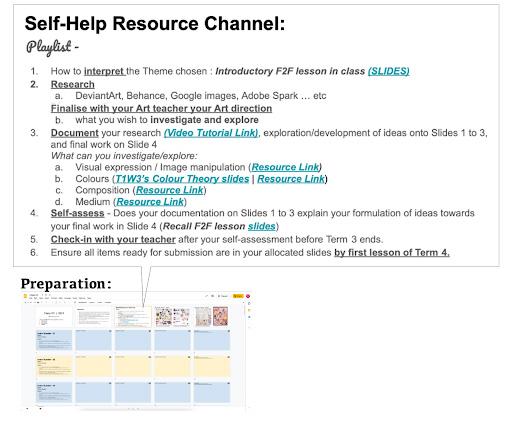
Task: Select the pink artwork slide thumbnail
Action: tap(212, 317)
